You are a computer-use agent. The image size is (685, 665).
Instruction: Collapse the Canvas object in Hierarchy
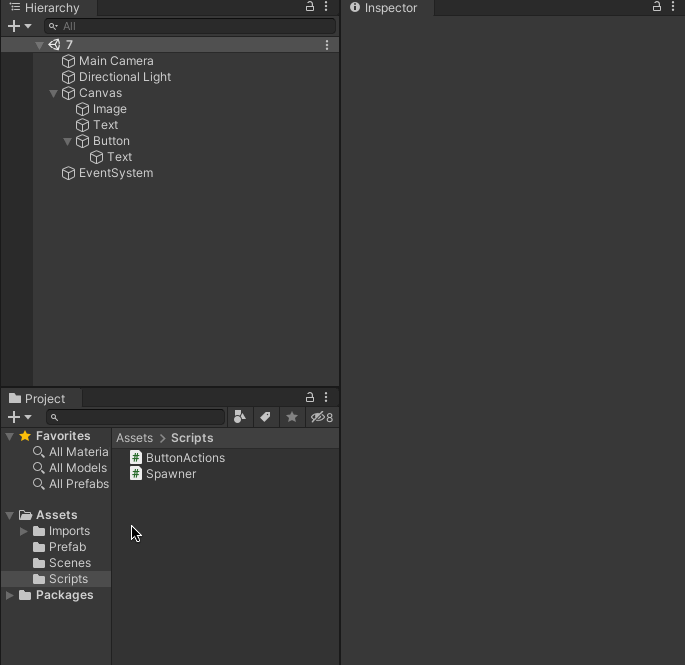[x=54, y=93]
